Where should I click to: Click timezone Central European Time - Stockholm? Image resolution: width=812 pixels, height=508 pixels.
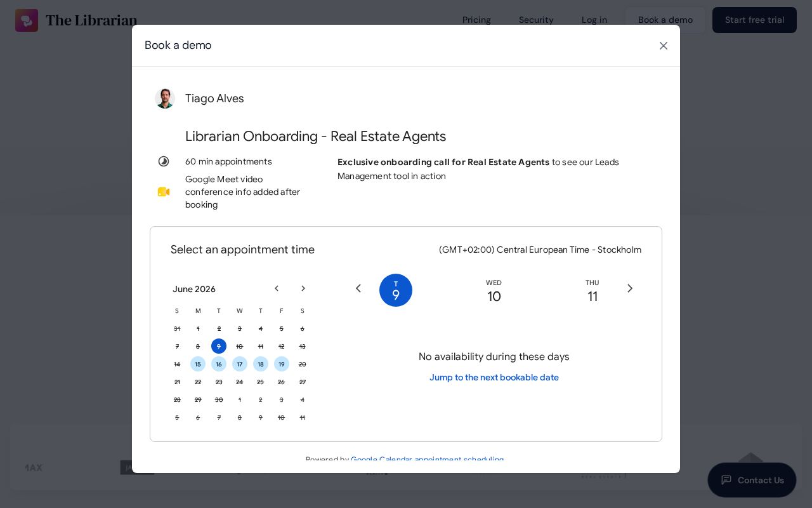(540, 250)
